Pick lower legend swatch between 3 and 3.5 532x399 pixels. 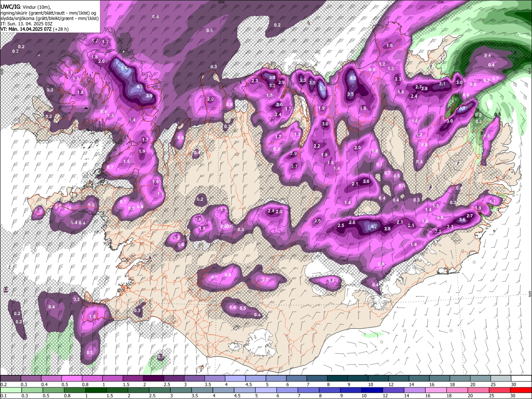(x=181, y=390)
